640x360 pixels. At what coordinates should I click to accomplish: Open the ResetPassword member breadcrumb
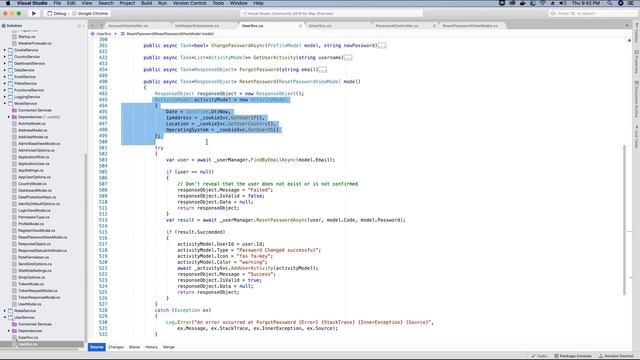tap(168, 34)
